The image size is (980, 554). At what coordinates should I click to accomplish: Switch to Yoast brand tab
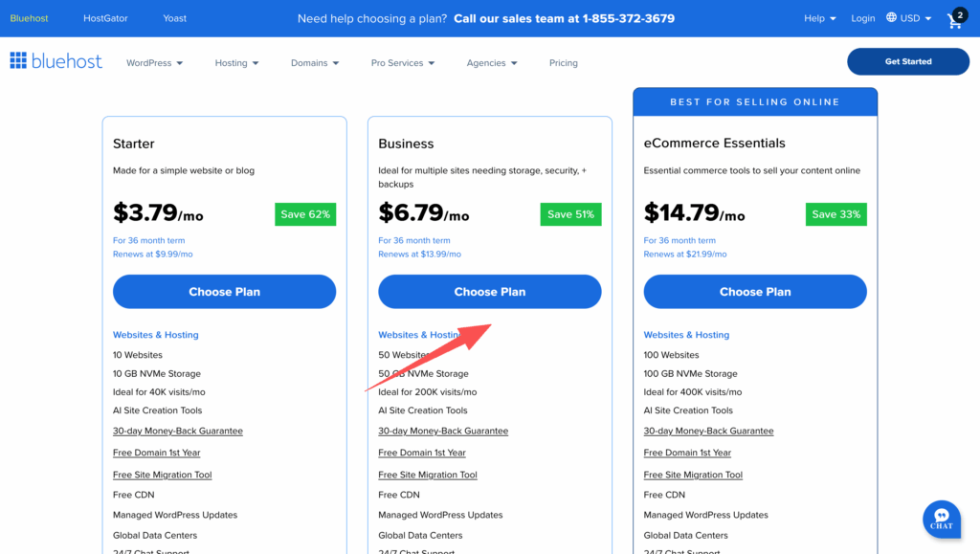(x=174, y=18)
